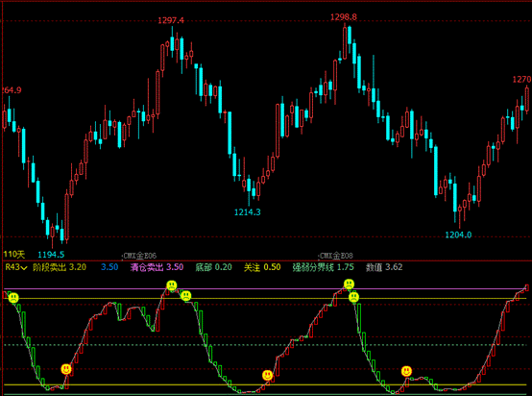Image resolution: width=532 pixels, height=396 pixels.
Task: Click the 1298.8 high price label
Action: (x=344, y=17)
